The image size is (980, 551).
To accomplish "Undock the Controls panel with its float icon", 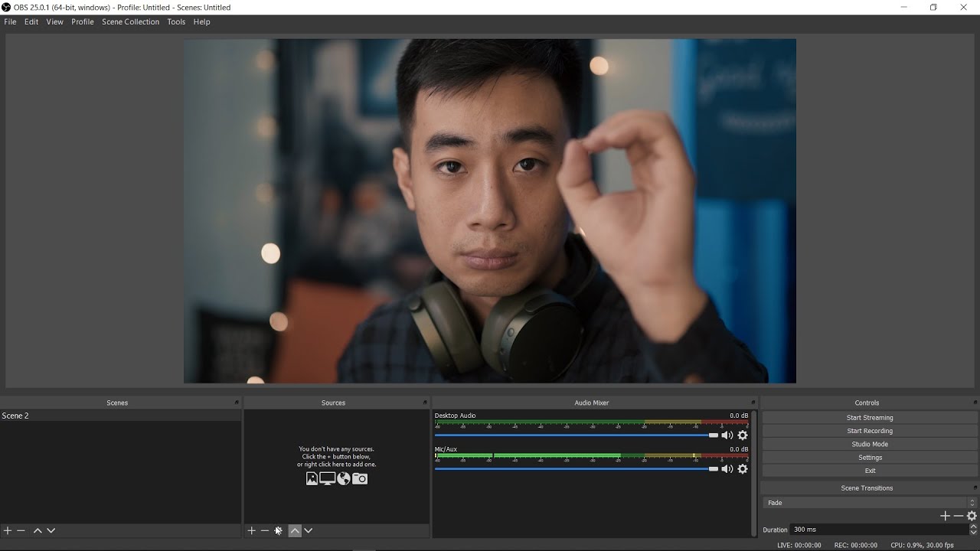I will [975, 403].
